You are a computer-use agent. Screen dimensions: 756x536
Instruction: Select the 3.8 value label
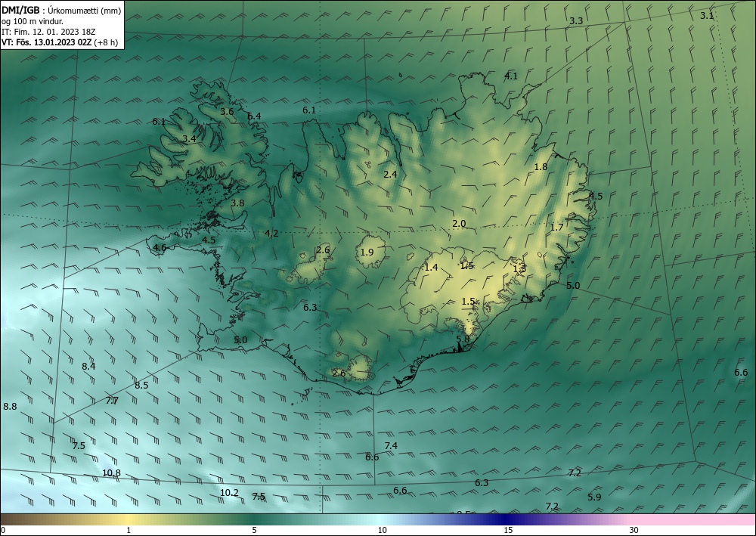237,203
